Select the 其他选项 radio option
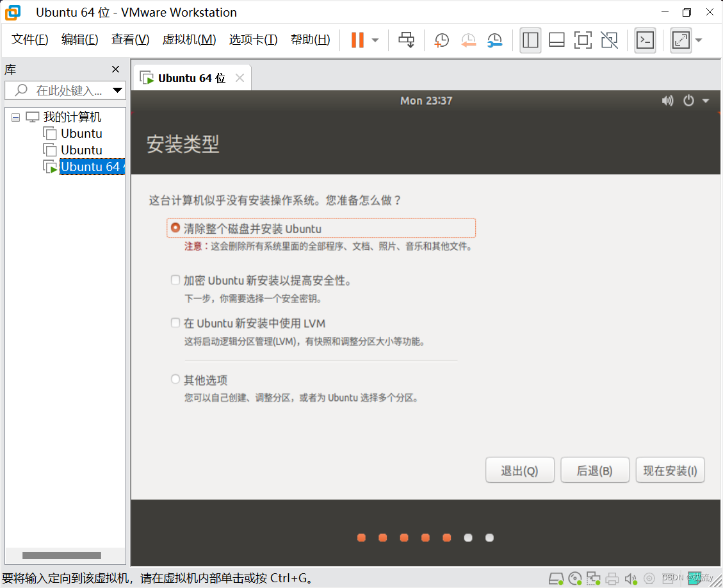Viewport: 723px width, 588px height. coord(175,380)
